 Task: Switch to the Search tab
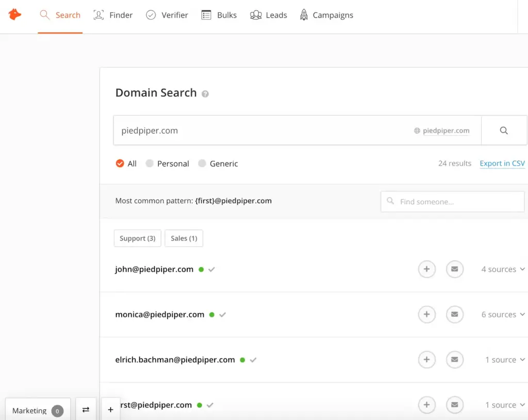(x=60, y=15)
